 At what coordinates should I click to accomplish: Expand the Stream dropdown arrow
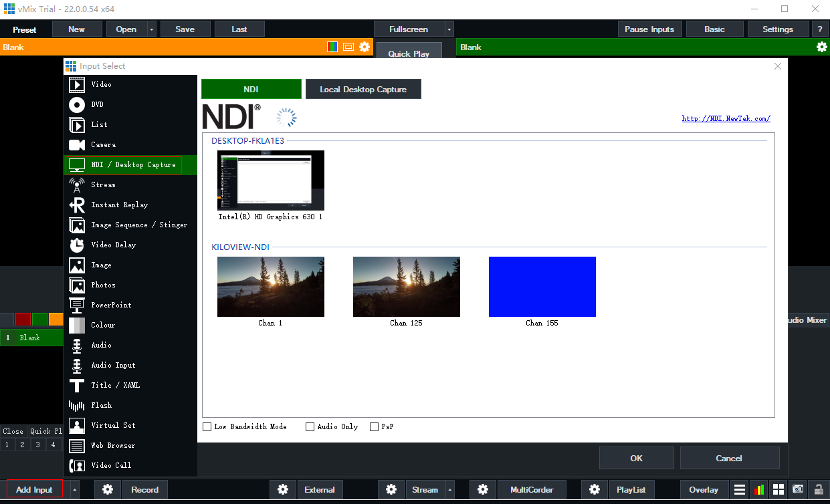point(450,489)
